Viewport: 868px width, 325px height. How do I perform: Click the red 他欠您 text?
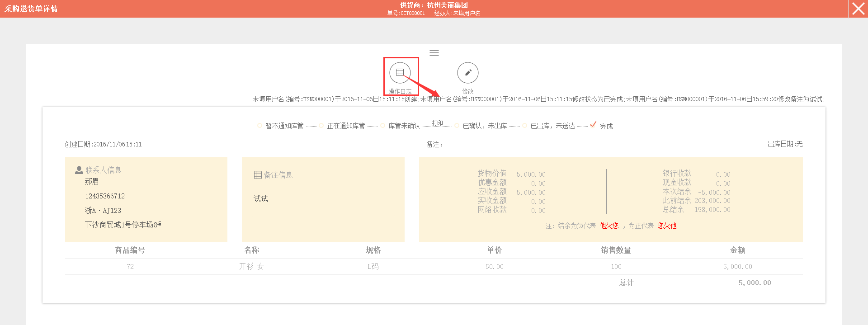609,226
